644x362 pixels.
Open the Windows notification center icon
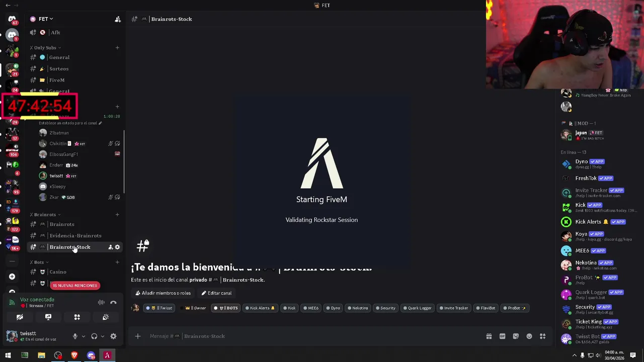point(633,355)
